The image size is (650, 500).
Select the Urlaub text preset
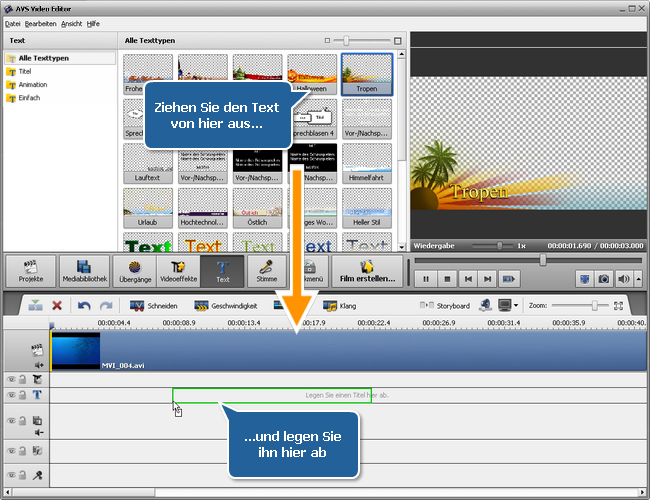[148, 208]
